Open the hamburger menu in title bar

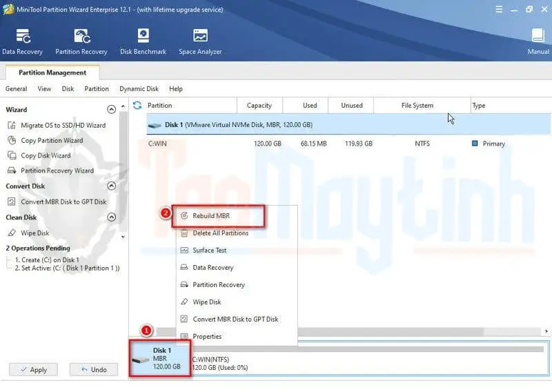tap(499, 9)
